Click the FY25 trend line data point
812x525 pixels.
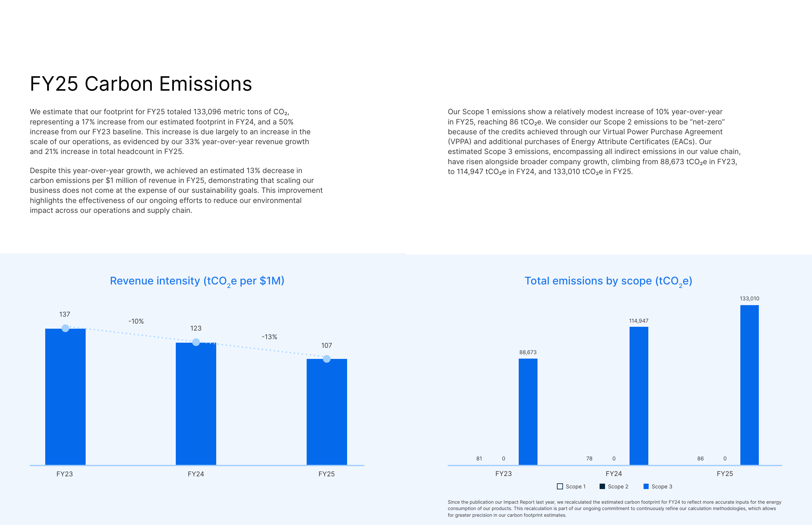pyautogui.click(x=326, y=359)
